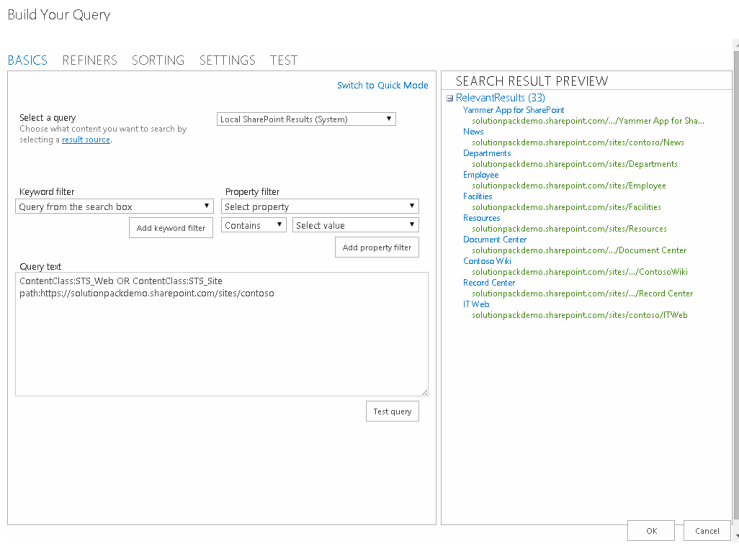This screenshot has height=546, width=739.
Task: Open the SORTING tab
Action: coord(158,60)
